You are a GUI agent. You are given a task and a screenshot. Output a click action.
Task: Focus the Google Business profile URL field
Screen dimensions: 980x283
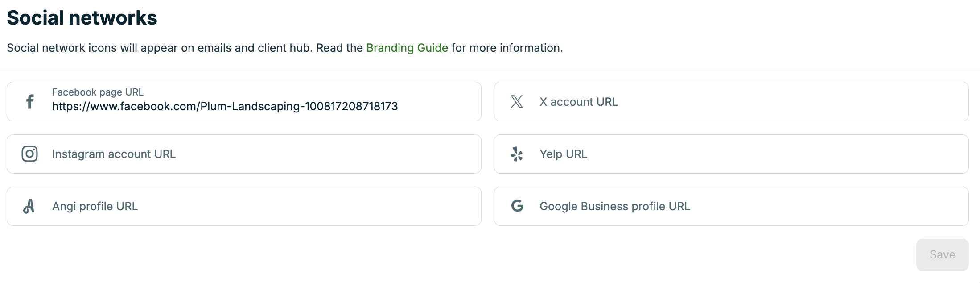[731, 206]
